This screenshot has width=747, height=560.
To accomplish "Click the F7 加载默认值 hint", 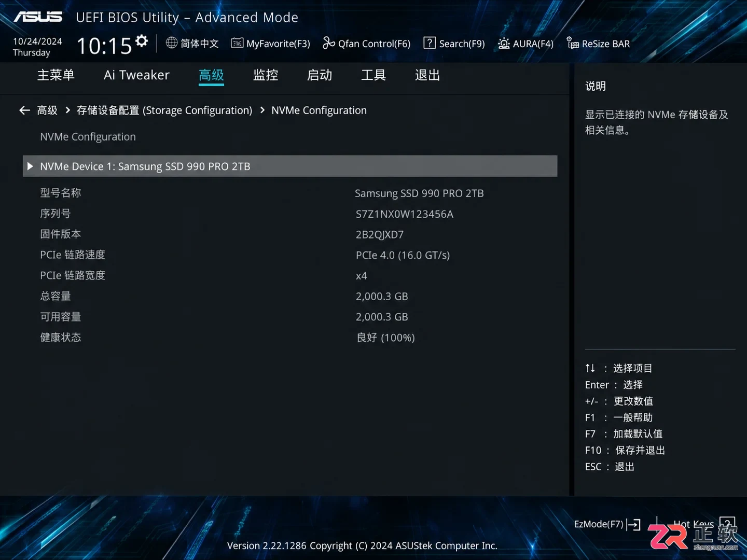I will coord(624,433).
